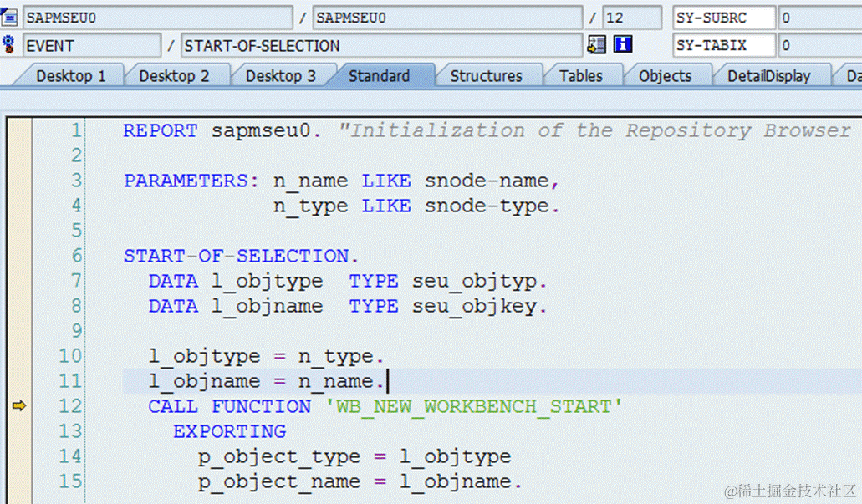Click p_object_name parameter on line 15
The height and width of the screenshot is (504, 862).
pos(278,482)
